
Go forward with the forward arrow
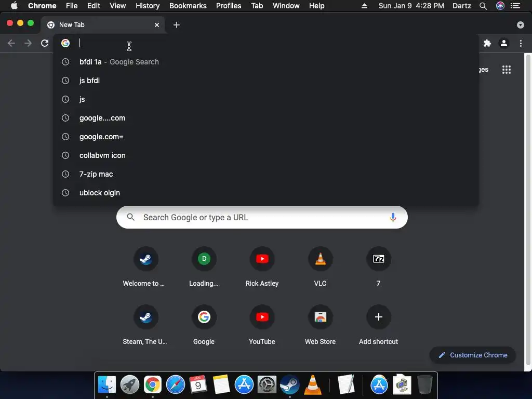[x=28, y=43]
